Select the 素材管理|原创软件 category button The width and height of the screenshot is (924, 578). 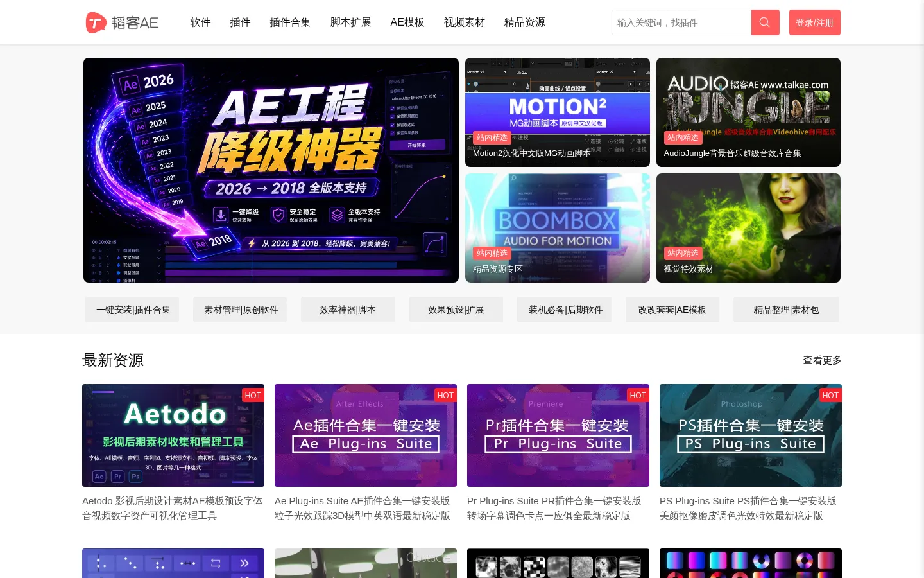tap(240, 310)
